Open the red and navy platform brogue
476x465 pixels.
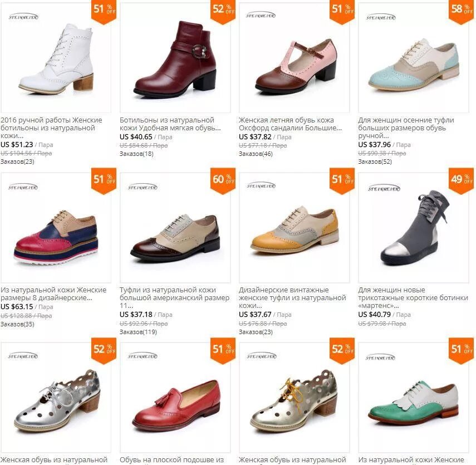tap(56, 228)
